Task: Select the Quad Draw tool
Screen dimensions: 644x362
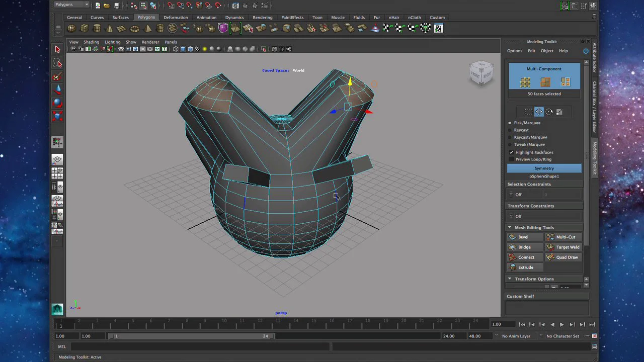Action: point(563,257)
